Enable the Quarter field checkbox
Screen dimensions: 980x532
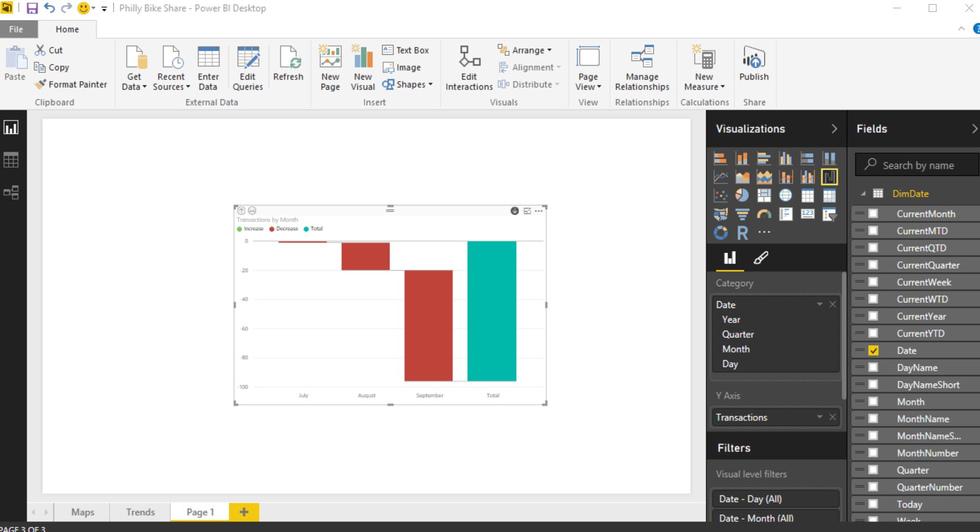pos(873,470)
